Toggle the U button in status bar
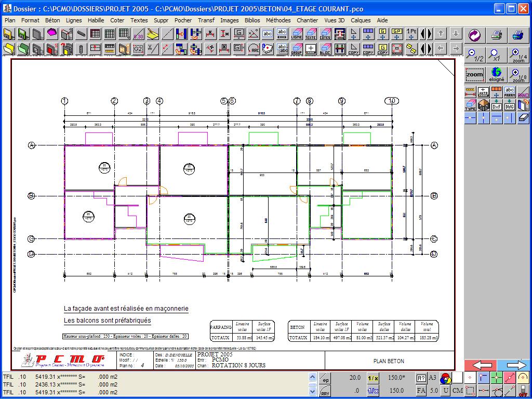Image resolution: width=532 pixels, height=399 pixels. click(x=445, y=391)
